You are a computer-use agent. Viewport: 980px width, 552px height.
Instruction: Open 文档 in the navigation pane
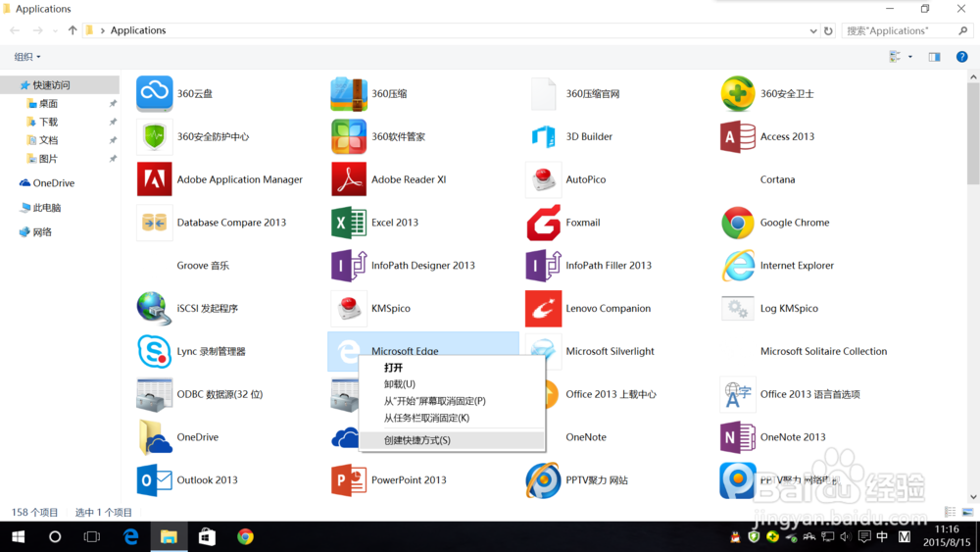pos(48,140)
